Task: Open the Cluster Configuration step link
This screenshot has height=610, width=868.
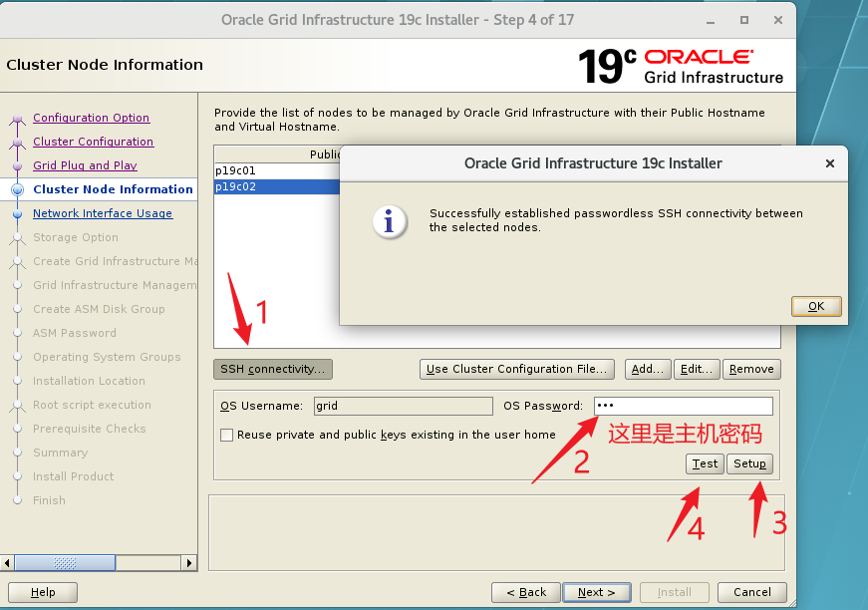Action: coord(93,142)
